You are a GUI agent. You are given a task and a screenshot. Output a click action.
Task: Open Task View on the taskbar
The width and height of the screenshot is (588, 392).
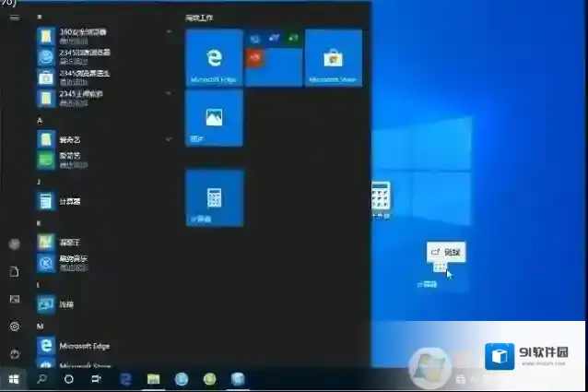tap(96, 379)
